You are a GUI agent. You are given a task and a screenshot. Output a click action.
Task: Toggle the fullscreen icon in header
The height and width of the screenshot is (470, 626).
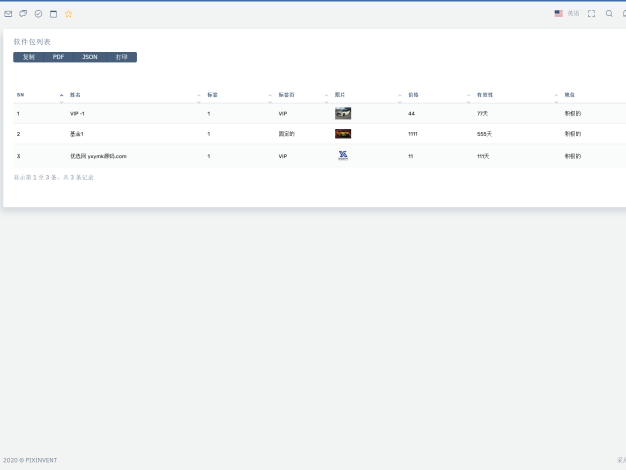pos(592,14)
